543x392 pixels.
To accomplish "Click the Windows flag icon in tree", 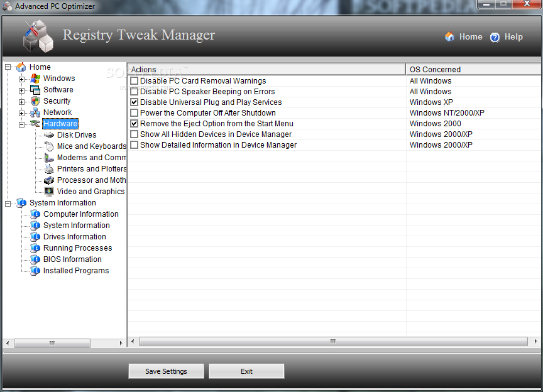I will (x=35, y=79).
